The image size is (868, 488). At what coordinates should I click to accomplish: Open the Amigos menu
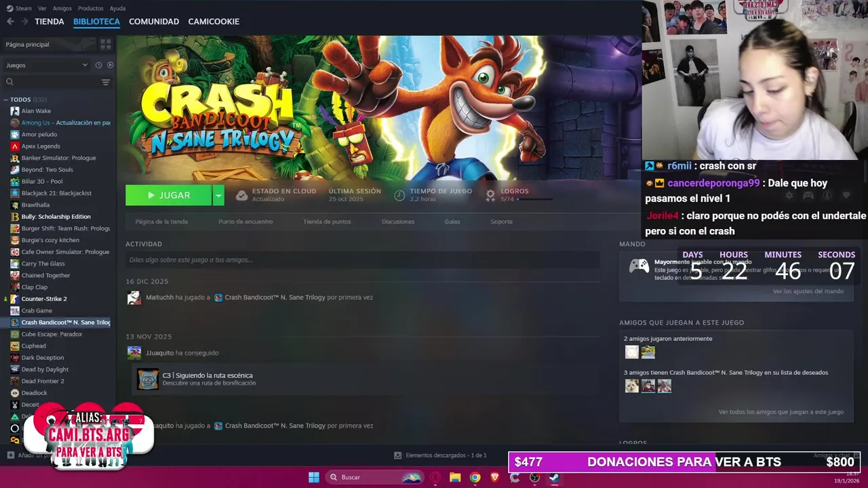point(62,8)
